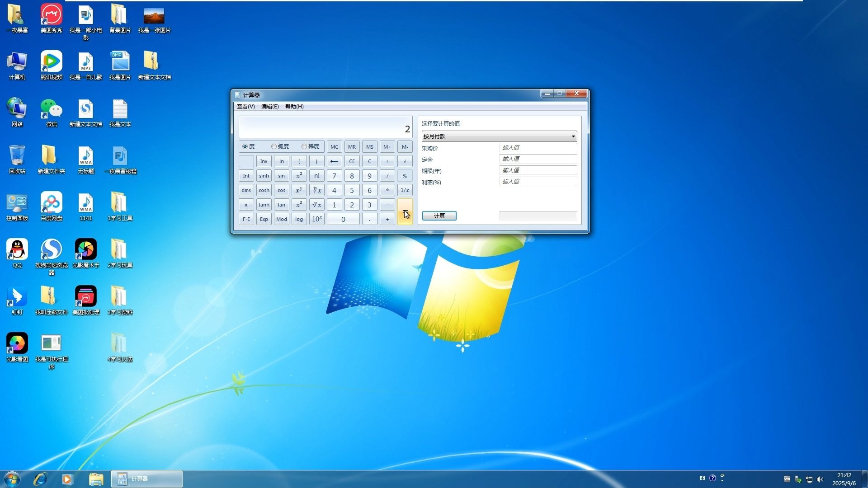Click the √ square root key
The width and height of the screenshot is (868, 488).
[405, 161]
